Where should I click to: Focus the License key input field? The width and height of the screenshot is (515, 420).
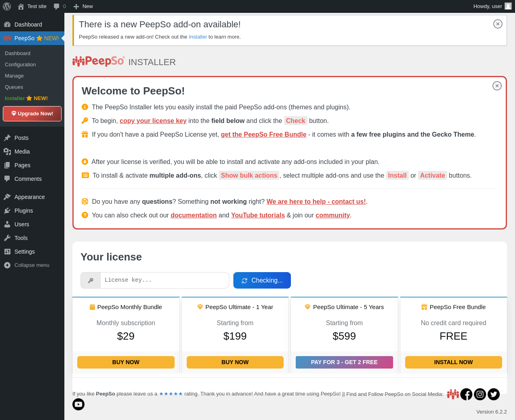click(x=164, y=280)
